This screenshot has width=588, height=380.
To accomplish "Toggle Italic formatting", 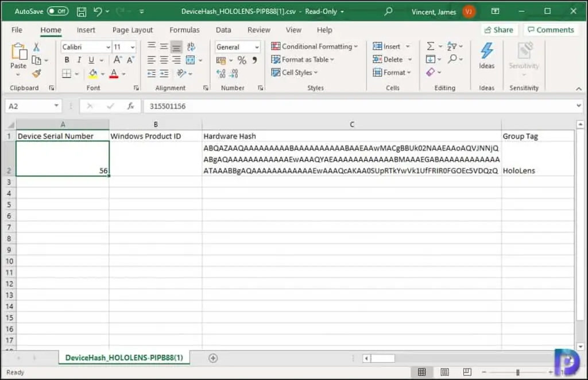I will tap(79, 60).
